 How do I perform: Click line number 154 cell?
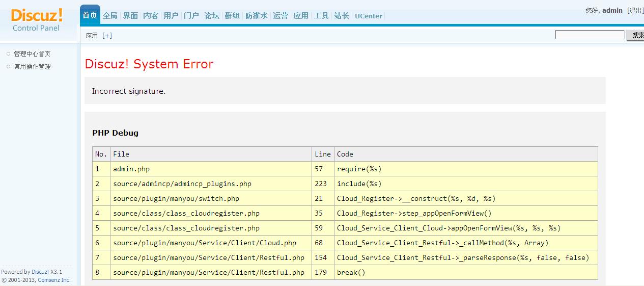[323, 257]
